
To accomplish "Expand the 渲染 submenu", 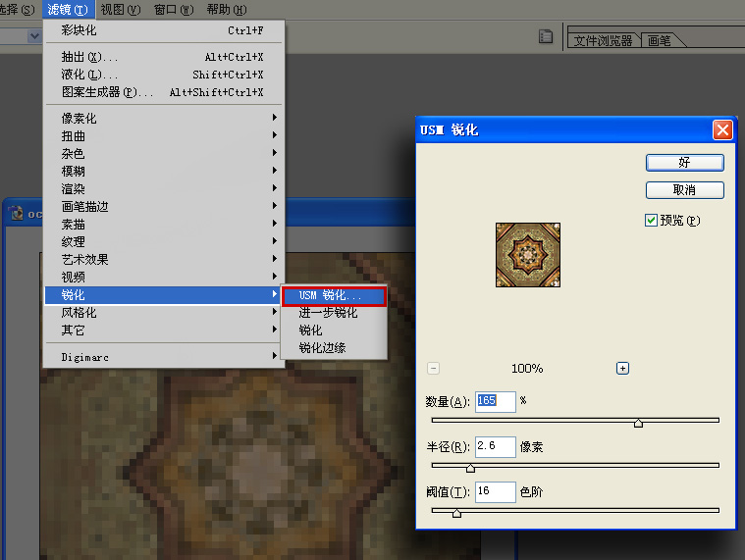I will click(164, 188).
